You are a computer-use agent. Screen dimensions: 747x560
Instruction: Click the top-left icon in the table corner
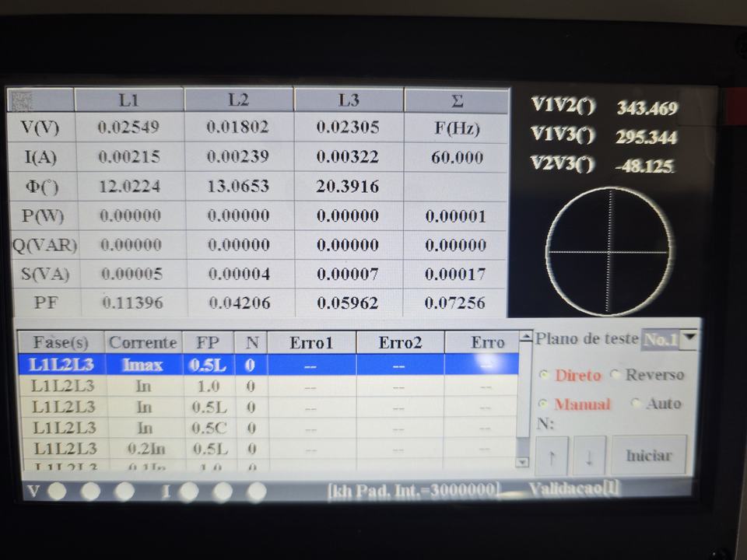click(x=21, y=101)
